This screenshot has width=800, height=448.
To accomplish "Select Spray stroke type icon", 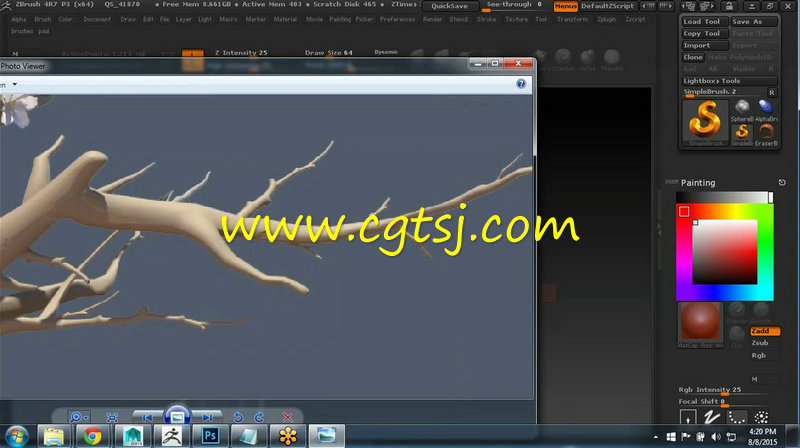I will click(761, 418).
